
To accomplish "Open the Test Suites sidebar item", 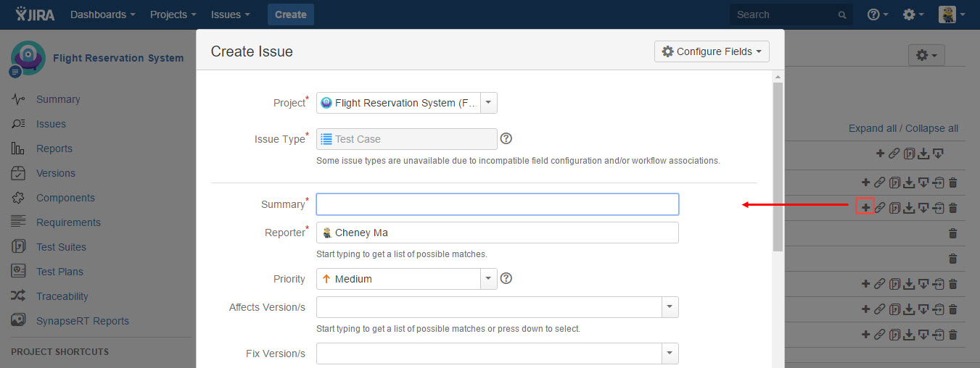I will [x=61, y=247].
